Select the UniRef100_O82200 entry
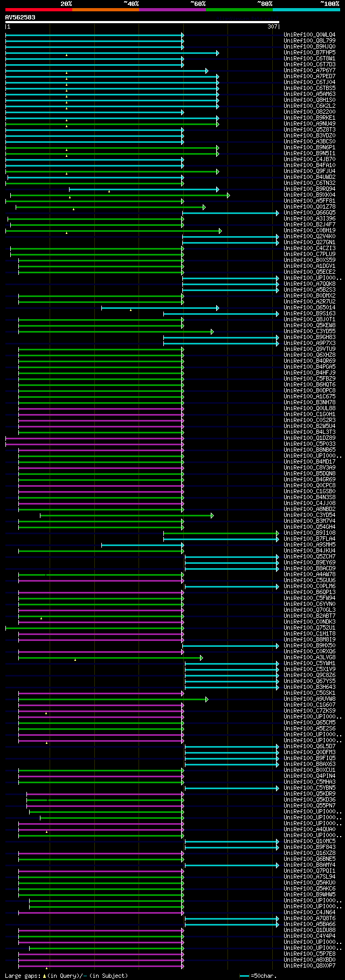The image size is (345, 980). 309,112
